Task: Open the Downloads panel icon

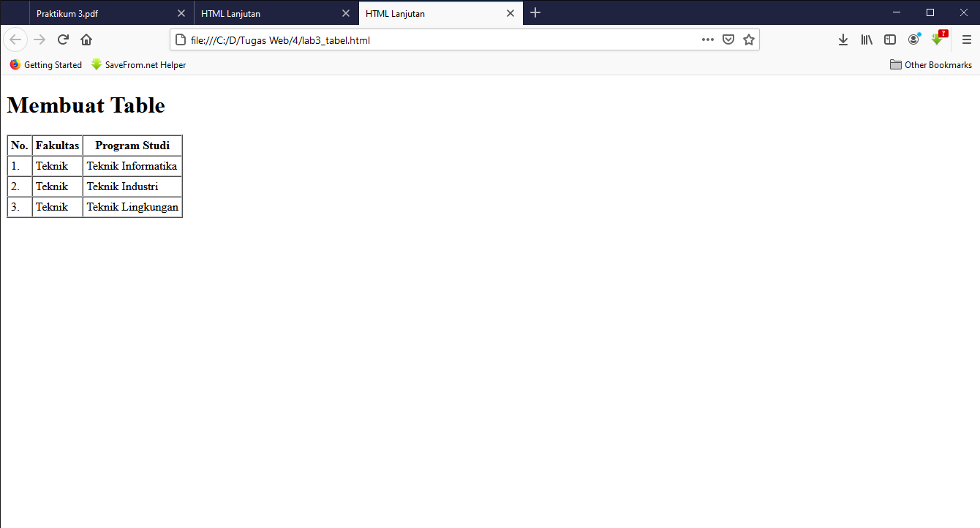Action: tap(843, 39)
